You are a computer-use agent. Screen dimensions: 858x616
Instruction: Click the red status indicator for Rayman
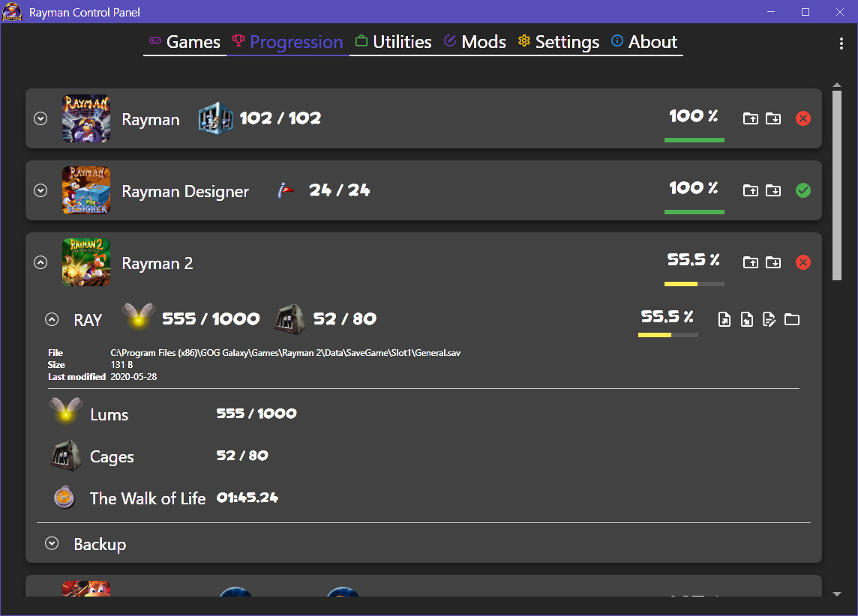(803, 118)
